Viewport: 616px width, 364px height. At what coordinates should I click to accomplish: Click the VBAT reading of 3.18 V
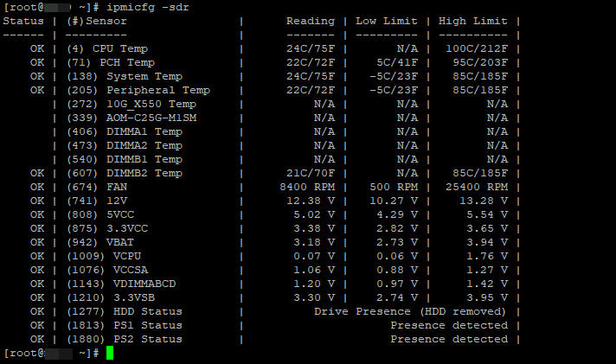tap(313, 241)
